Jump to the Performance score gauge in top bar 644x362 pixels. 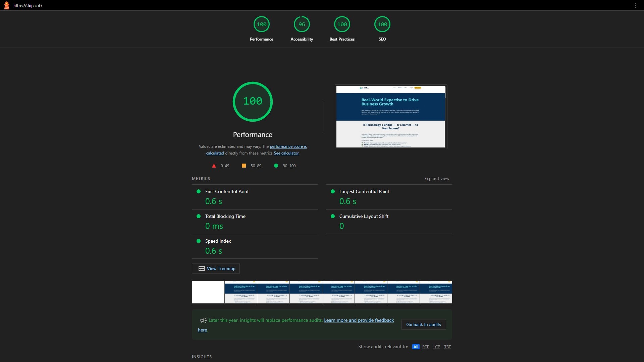(262, 24)
